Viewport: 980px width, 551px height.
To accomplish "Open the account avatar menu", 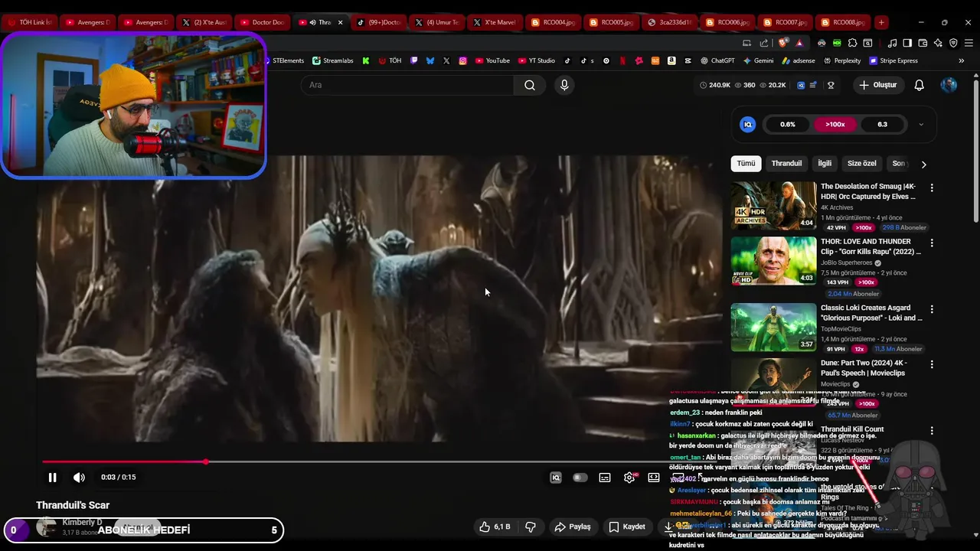I will pyautogui.click(x=949, y=85).
